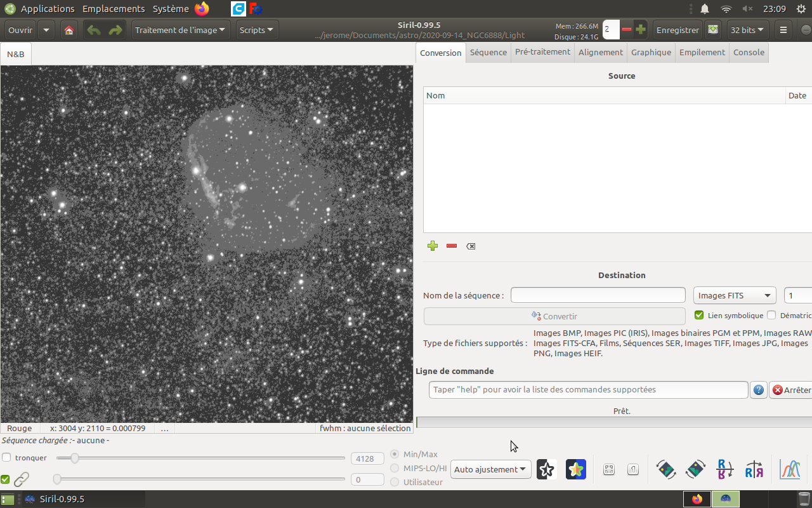
Task: Disable Lien symbolique option
Action: [x=699, y=316]
